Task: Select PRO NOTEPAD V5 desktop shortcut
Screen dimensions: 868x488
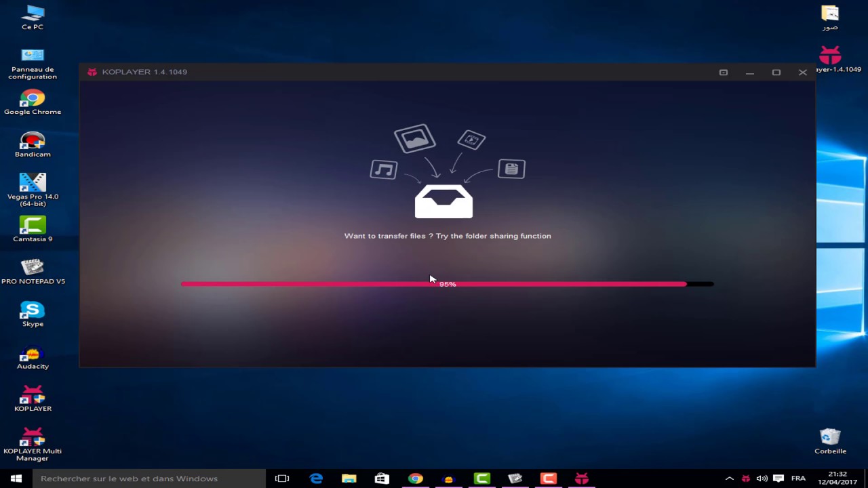Action: pos(33,272)
